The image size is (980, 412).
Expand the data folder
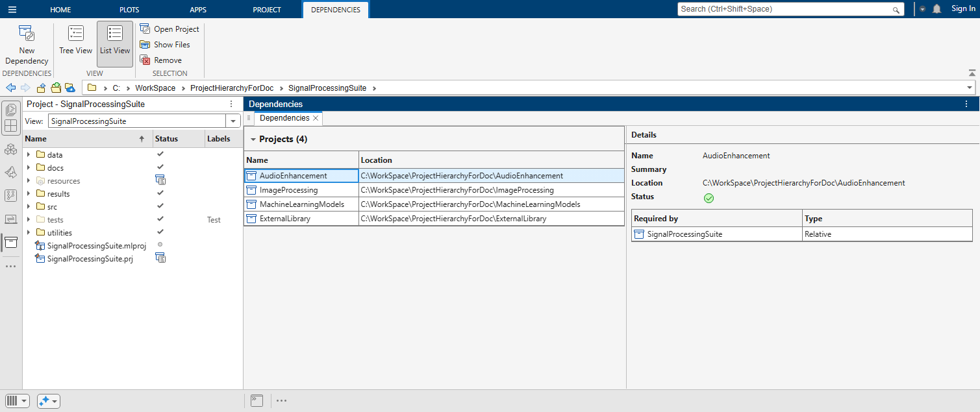tap(29, 155)
